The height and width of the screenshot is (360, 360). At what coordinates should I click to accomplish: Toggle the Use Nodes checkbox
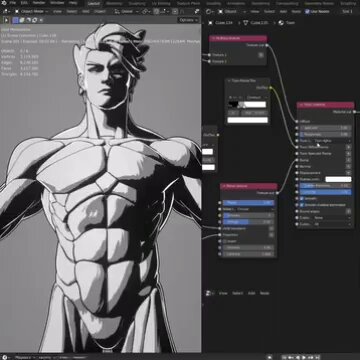pyautogui.click(x=307, y=11)
